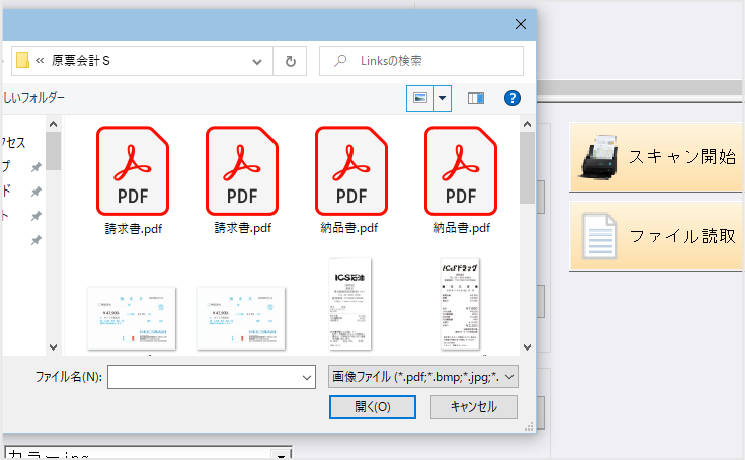Click the スキャン開始 scanner button
The height and width of the screenshot is (460, 745).
pyautogui.click(x=656, y=157)
